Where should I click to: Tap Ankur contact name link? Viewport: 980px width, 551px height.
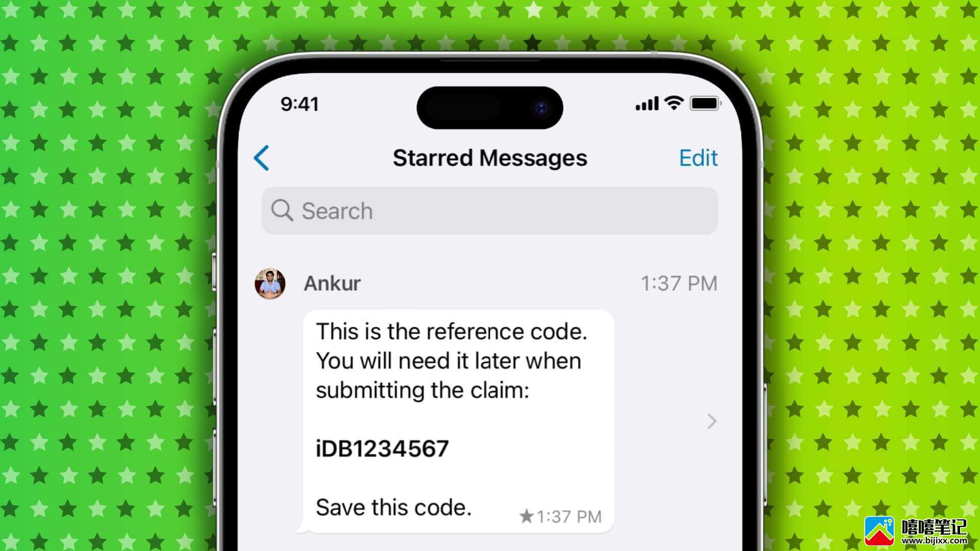tap(331, 283)
